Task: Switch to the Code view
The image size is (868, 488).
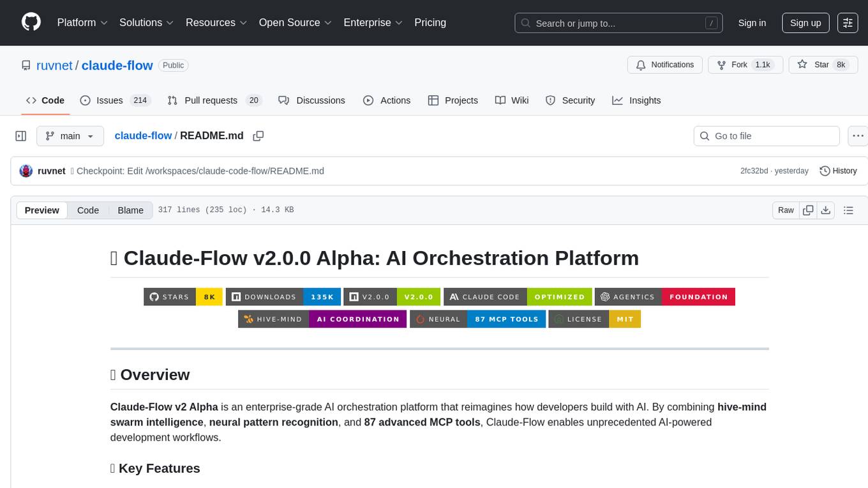Action: 88,210
